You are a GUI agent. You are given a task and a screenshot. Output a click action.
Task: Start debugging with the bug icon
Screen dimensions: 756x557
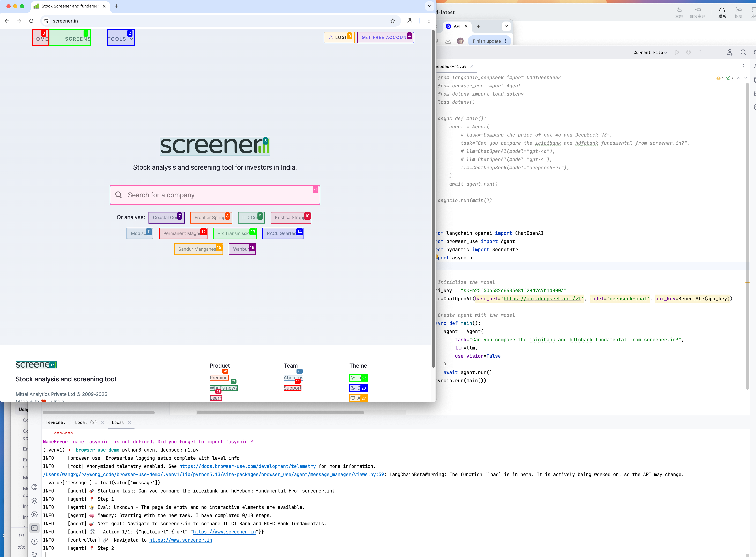(688, 52)
